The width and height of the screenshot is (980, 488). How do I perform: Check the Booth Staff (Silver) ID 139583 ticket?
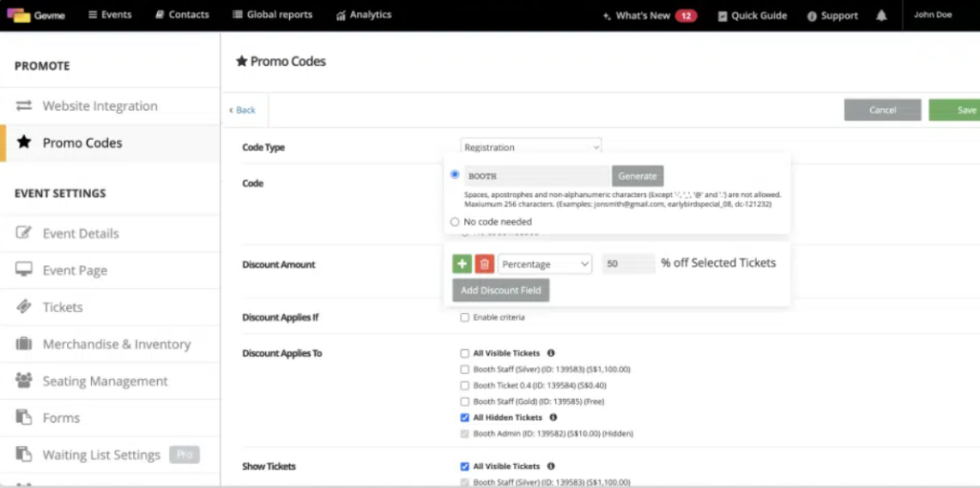click(x=464, y=369)
